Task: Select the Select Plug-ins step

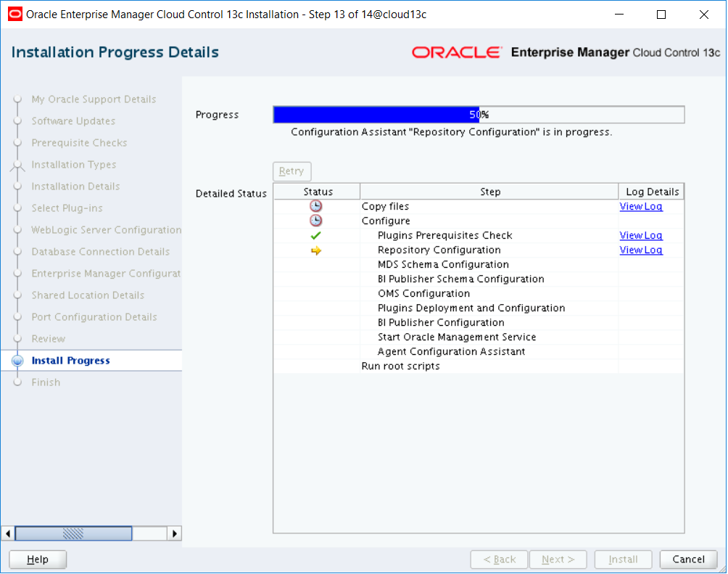Action: [x=67, y=208]
